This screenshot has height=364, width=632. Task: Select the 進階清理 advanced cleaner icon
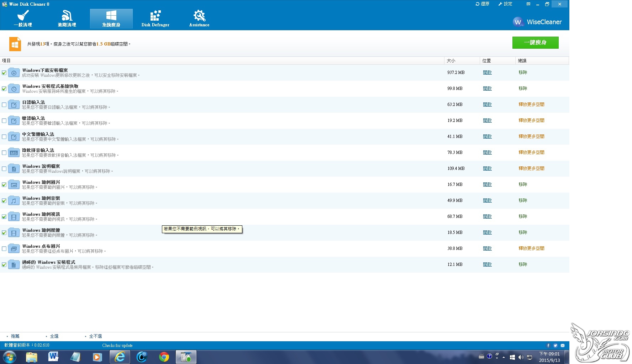tap(67, 18)
